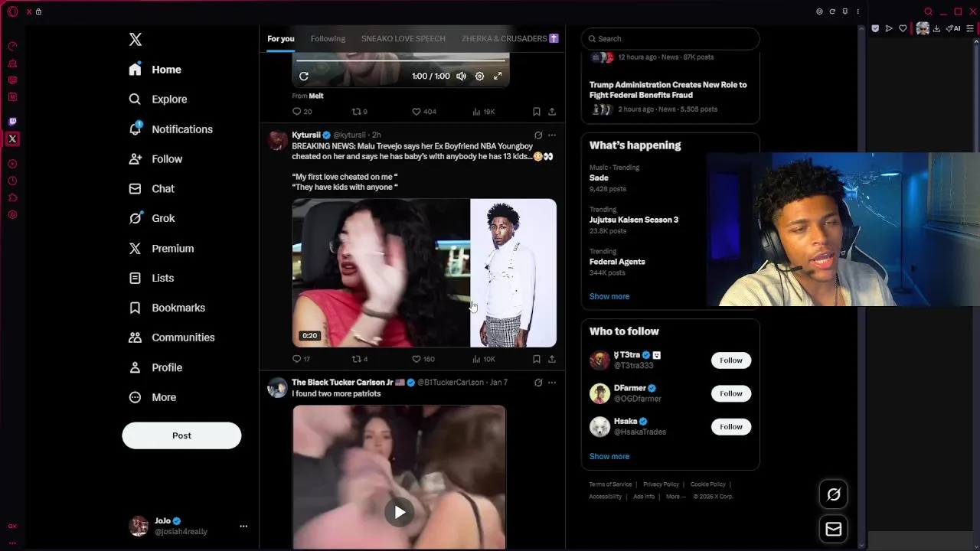
Task: View the 10K views analytics
Action: (x=484, y=359)
